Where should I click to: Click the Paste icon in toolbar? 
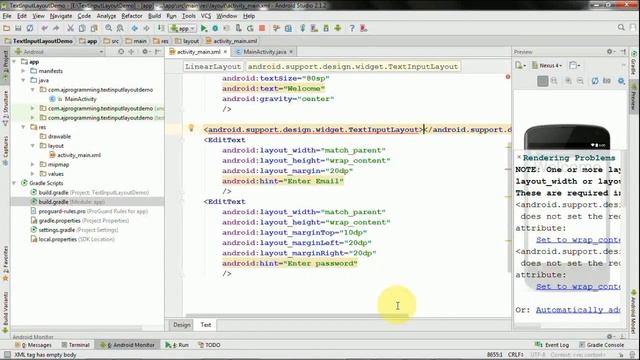94,28
